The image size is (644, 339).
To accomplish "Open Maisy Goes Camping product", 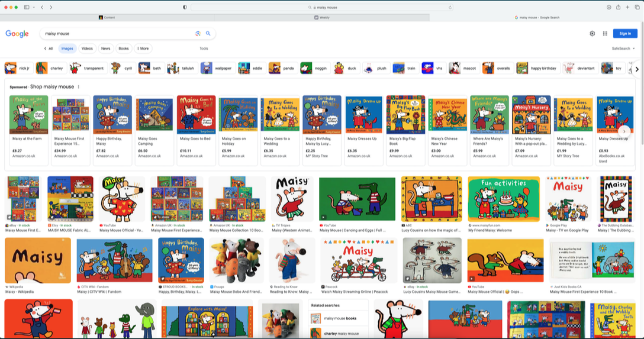I will pyautogui.click(x=154, y=130).
